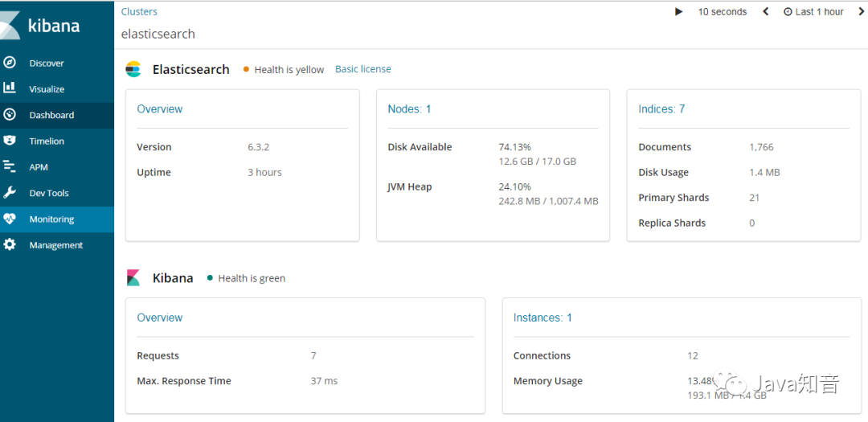868x422 pixels.
Task: Change 10 seconds refresh interval
Action: pyautogui.click(x=722, y=11)
